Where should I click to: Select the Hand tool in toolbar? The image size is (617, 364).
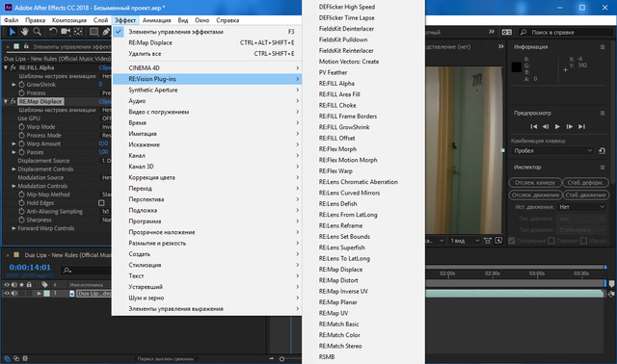pyautogui.click(x=25, y=32)
